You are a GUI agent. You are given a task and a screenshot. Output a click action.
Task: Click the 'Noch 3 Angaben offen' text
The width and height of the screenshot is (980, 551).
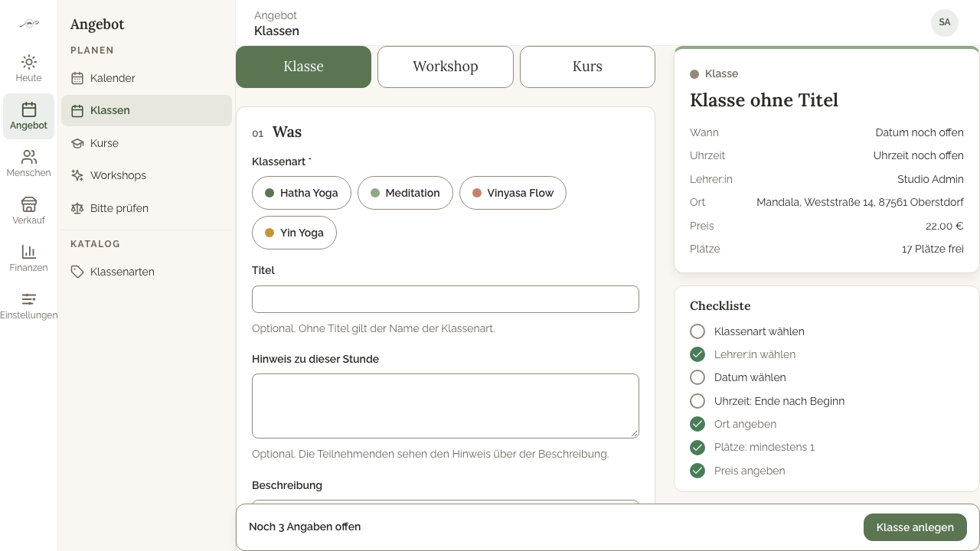pos(305,527)
